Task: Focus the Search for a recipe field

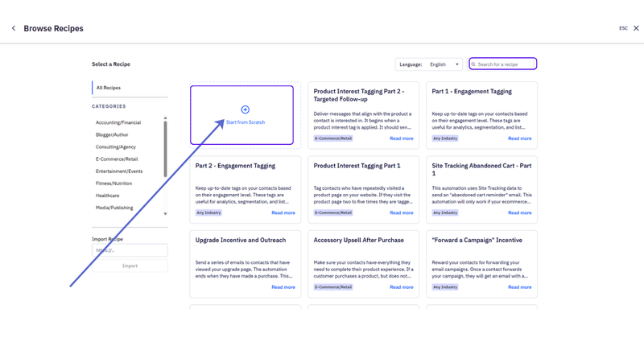Action: click(x=502, y=64)
